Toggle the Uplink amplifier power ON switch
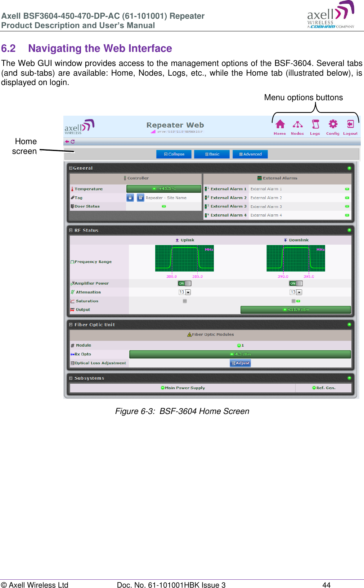The image size is (364, 588). pos(184,284)
